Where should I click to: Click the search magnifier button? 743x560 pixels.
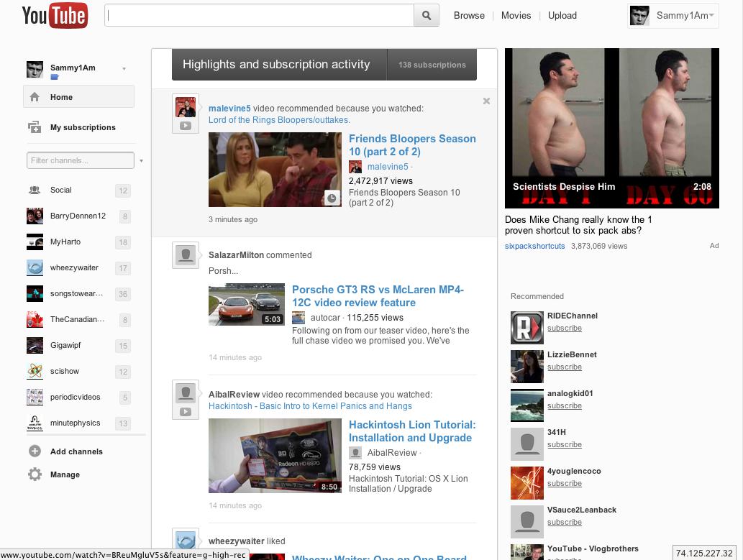click(x=427, y=16)
